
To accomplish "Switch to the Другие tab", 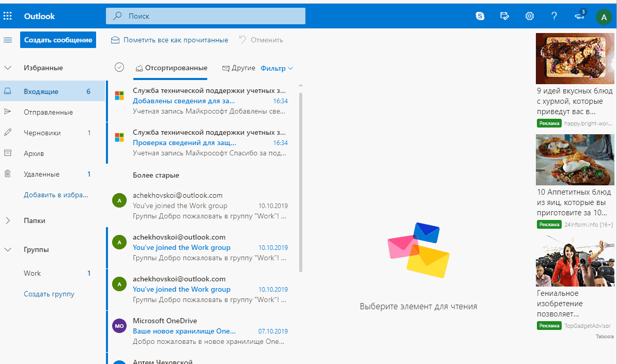I will tap(238, 68).
